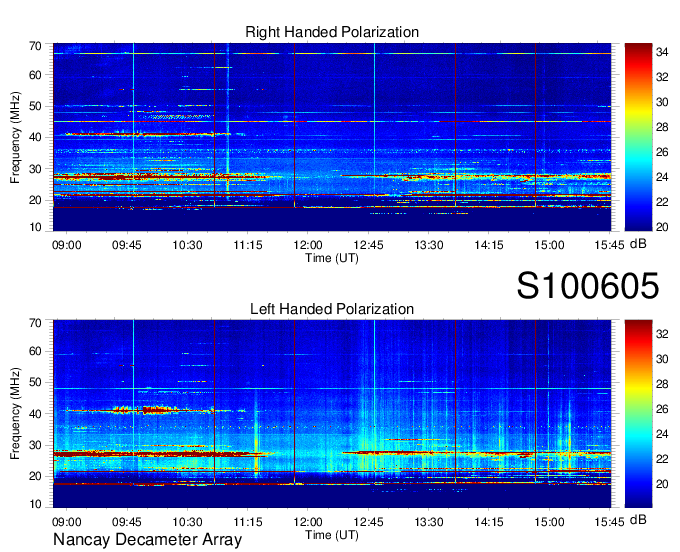Click the 09:45 time tick of Right Handed plot
This screenshot has width=680, height=552.
(127, 245)
